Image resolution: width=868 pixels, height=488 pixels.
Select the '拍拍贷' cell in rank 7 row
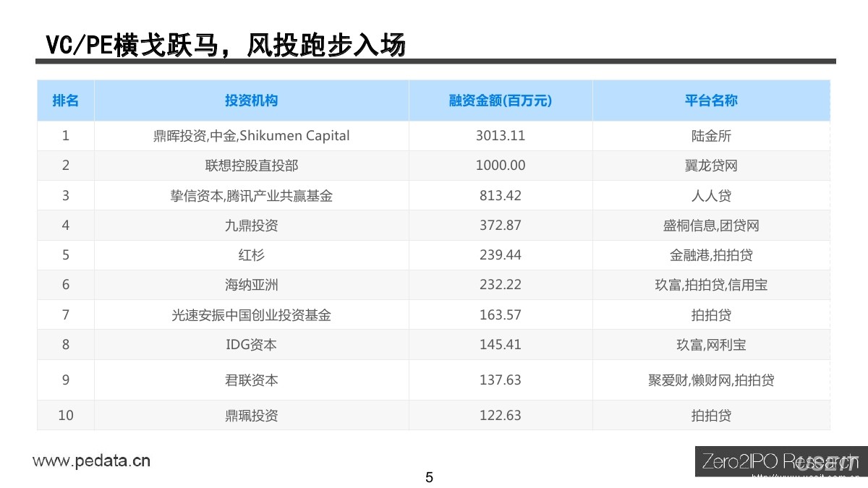pyautogui.click(x=711, y=315)
